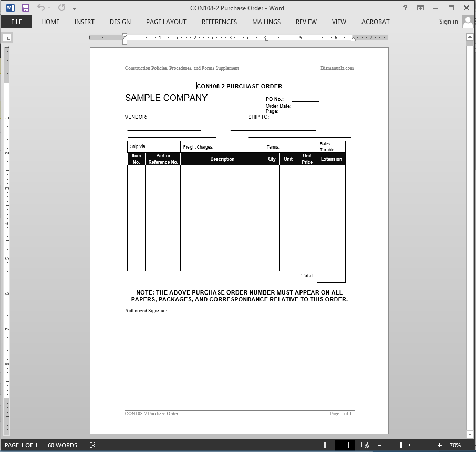
Task: Redo the last action
Action: pos(61,7)
